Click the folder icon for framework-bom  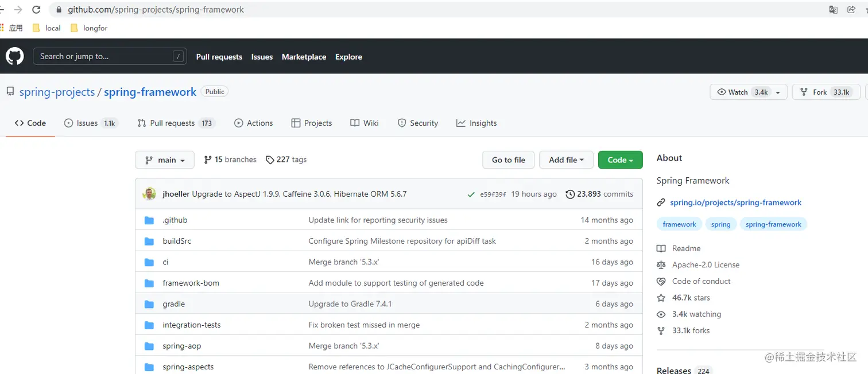(x=149, y=283)
